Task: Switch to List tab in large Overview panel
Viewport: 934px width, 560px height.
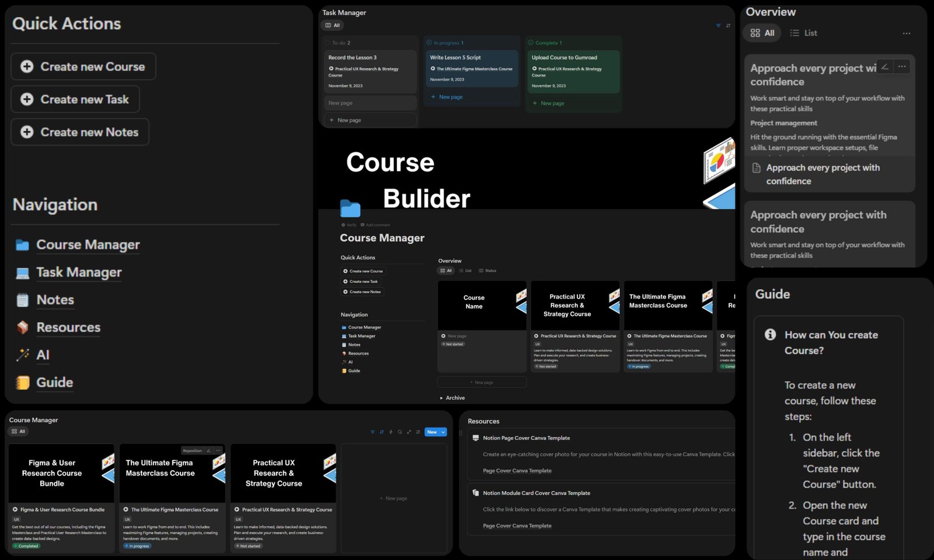Action: (803, 33)
